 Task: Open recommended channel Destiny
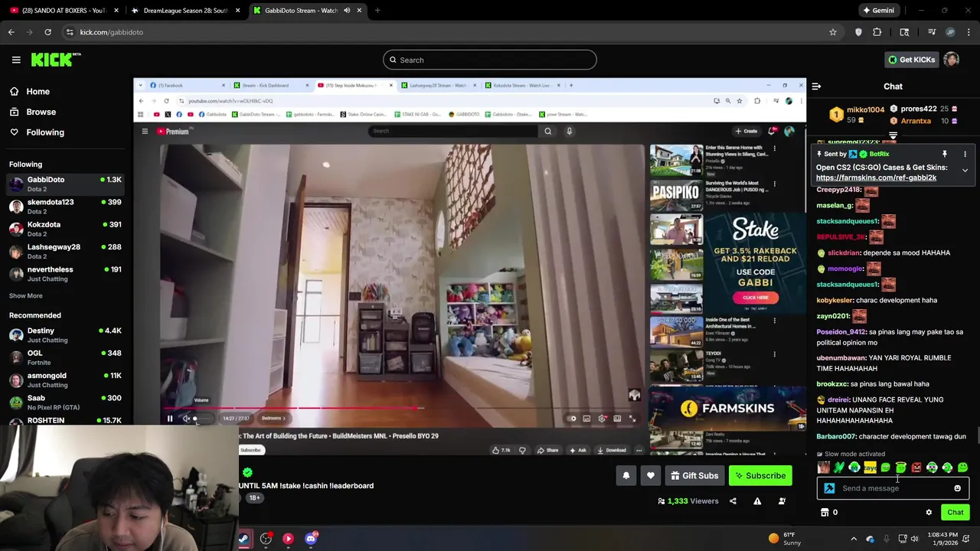pyautogui.click(x=65, y=334)
